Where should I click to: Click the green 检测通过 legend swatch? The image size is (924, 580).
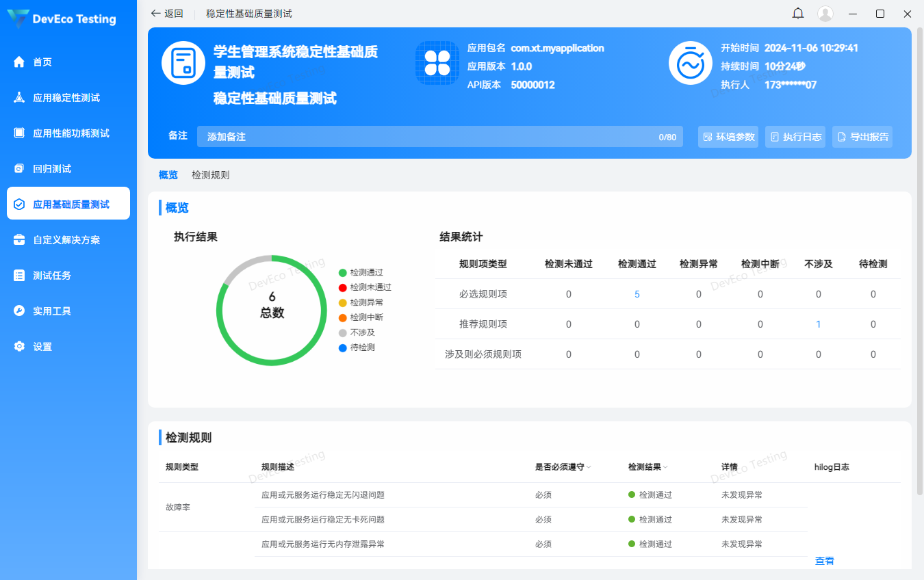pos(343,272)
